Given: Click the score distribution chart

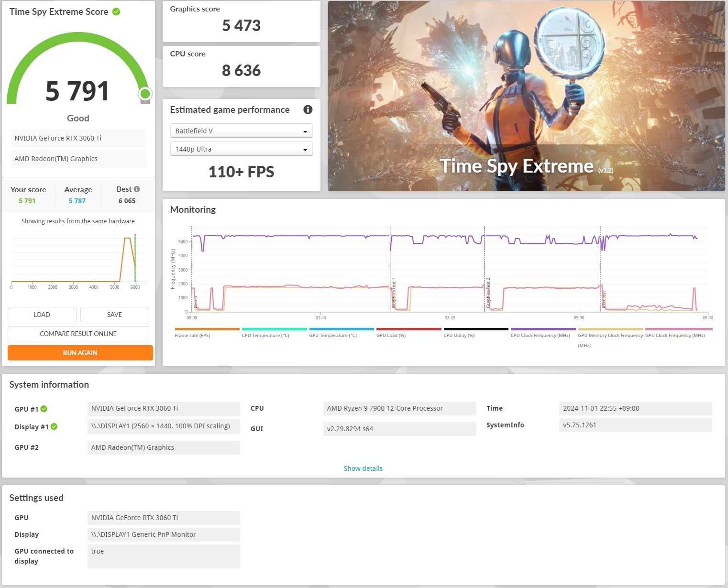Looking at the screenshot, I should [78, 261].
